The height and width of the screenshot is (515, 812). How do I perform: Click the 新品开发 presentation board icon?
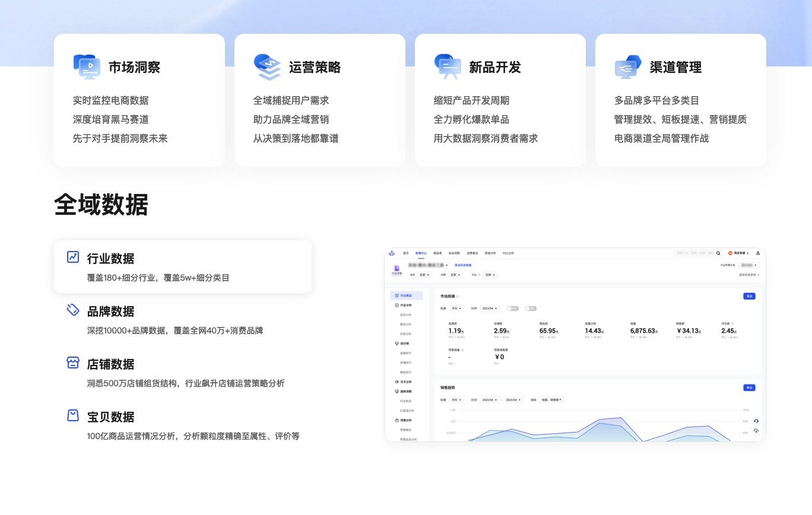[x=448, y=66]
